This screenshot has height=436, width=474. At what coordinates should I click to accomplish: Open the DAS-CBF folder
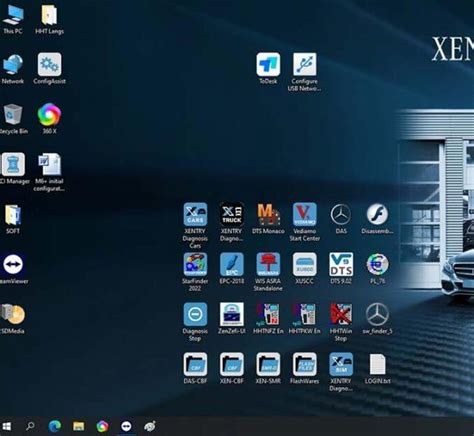click(x=195, y=369)
